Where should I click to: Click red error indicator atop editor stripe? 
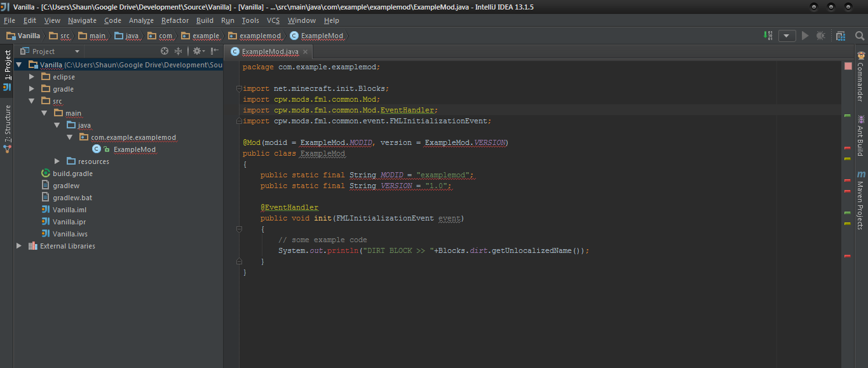click(848, 65)
